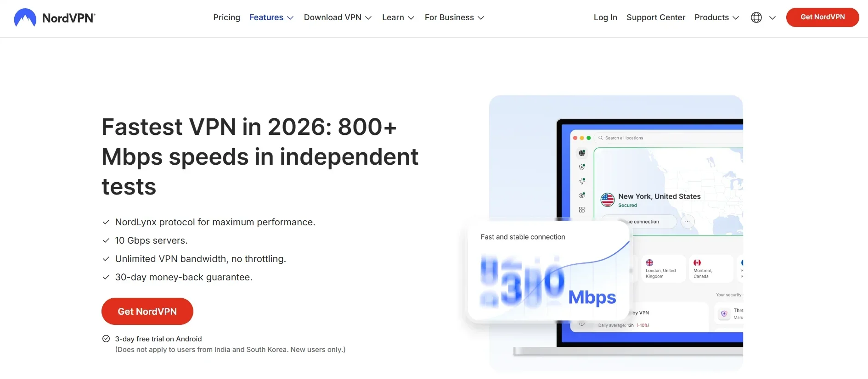Click the NordVPN wordmark text
The height and width of the screenshot is (379, 868).
click(68, 18)
